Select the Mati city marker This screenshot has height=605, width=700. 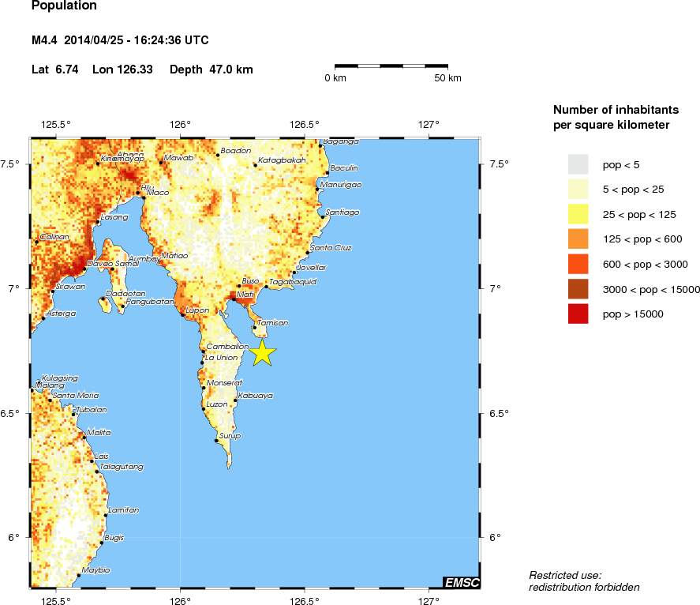pos(234,299)
